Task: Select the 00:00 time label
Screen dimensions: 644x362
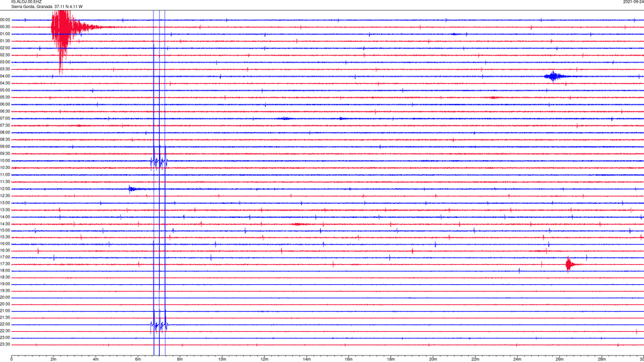Action: click(x=5, y=20)
